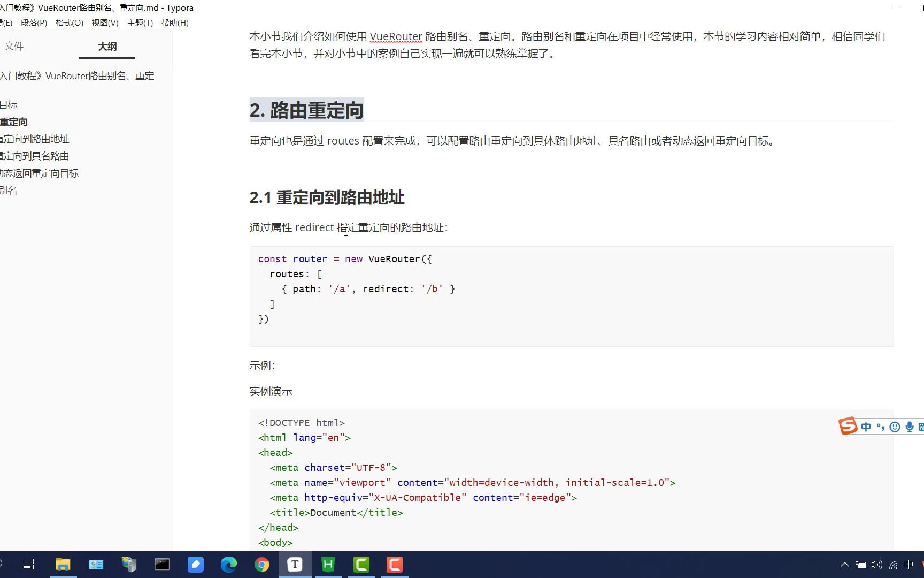Open the server manager taskbar icon
Screen dimensions: 924x578
[129, 565]
